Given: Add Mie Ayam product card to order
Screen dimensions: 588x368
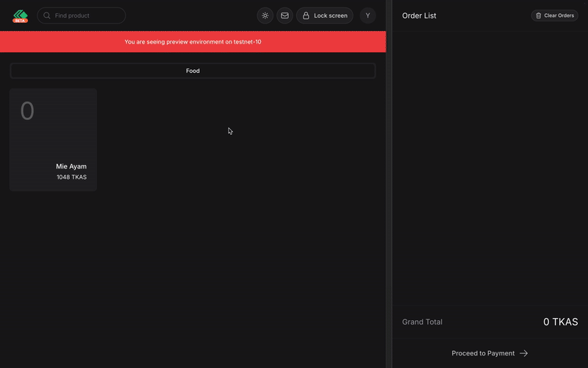Looking at the screenshot, I should [53, 140].
